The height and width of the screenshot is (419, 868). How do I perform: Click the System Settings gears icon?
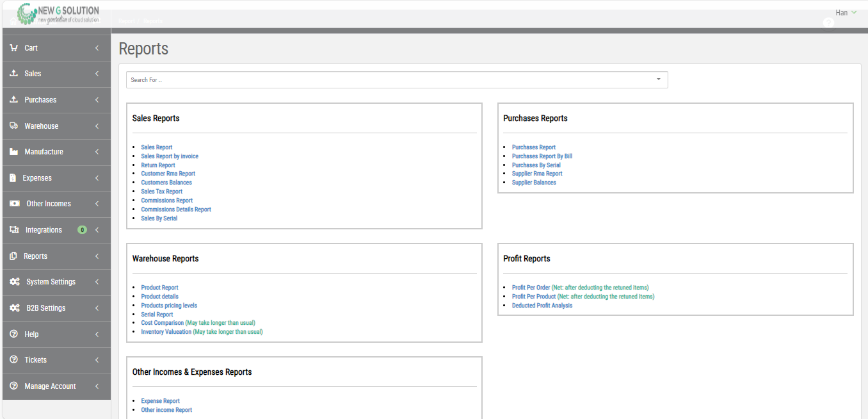pyautogui.click(x=15, y=282)
